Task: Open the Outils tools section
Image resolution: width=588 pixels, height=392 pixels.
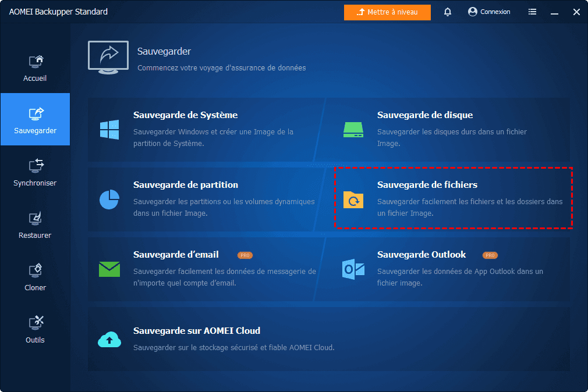Action: (35, 330)
